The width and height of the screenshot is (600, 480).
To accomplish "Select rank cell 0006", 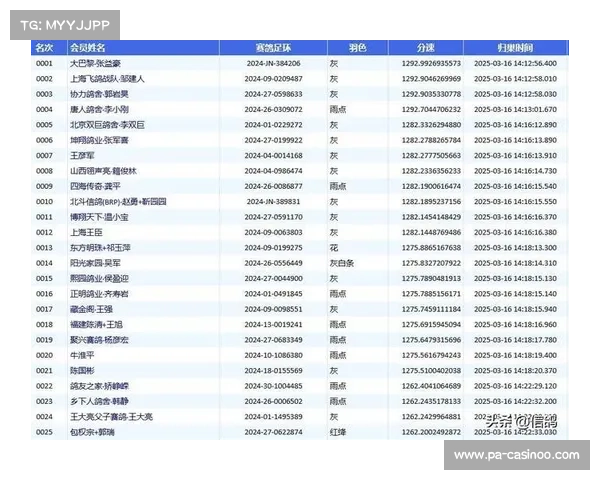I will point(44,140).
